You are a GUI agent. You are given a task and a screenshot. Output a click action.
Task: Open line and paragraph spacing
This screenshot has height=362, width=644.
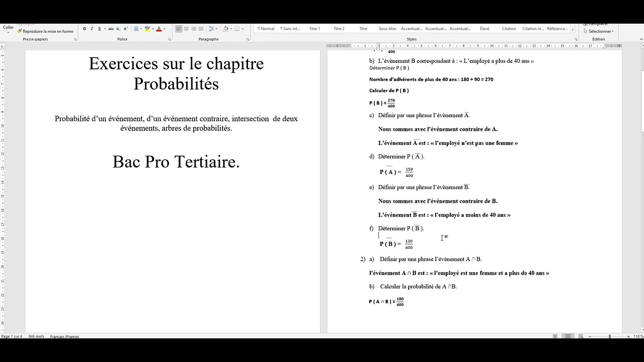click(211, 29)
